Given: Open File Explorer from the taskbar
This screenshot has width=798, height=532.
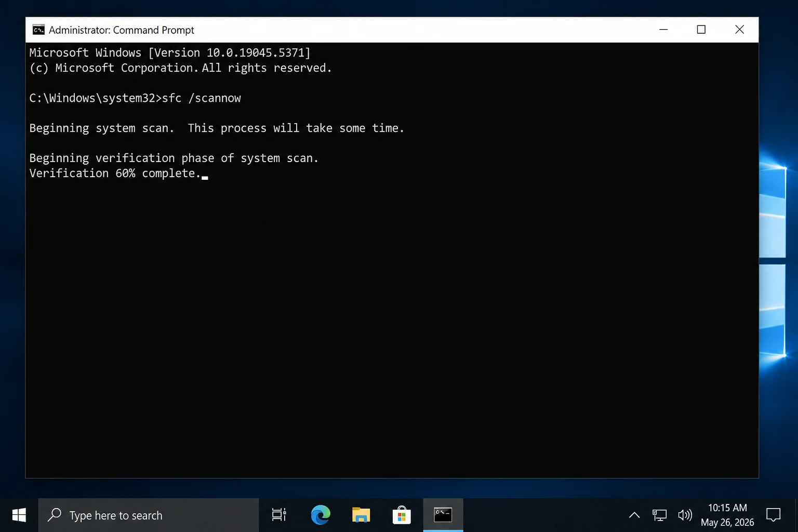Looking at the screenshot, I should [x=361, y=515].
